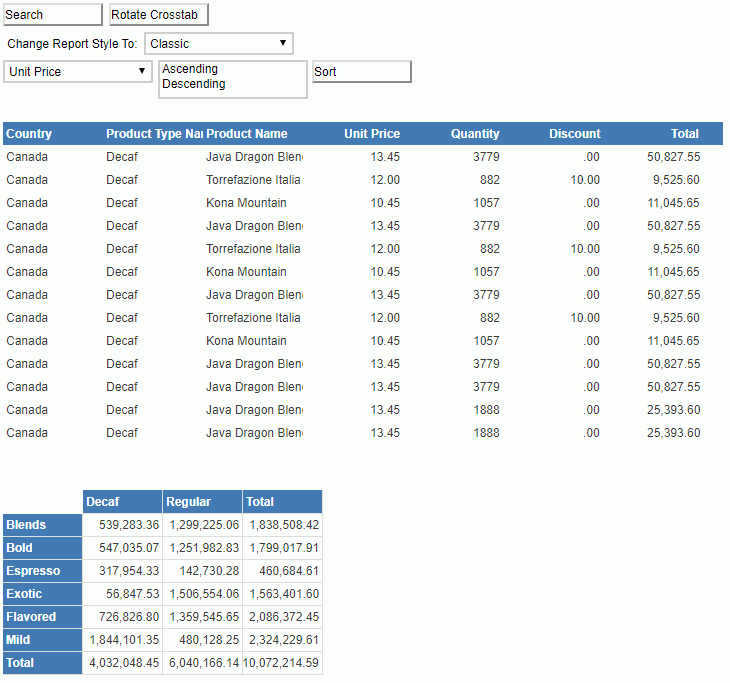Click the Exotic row header
The width and height of the screenshot is (730, 683).
pyautogui.click(x=43, y=594)
